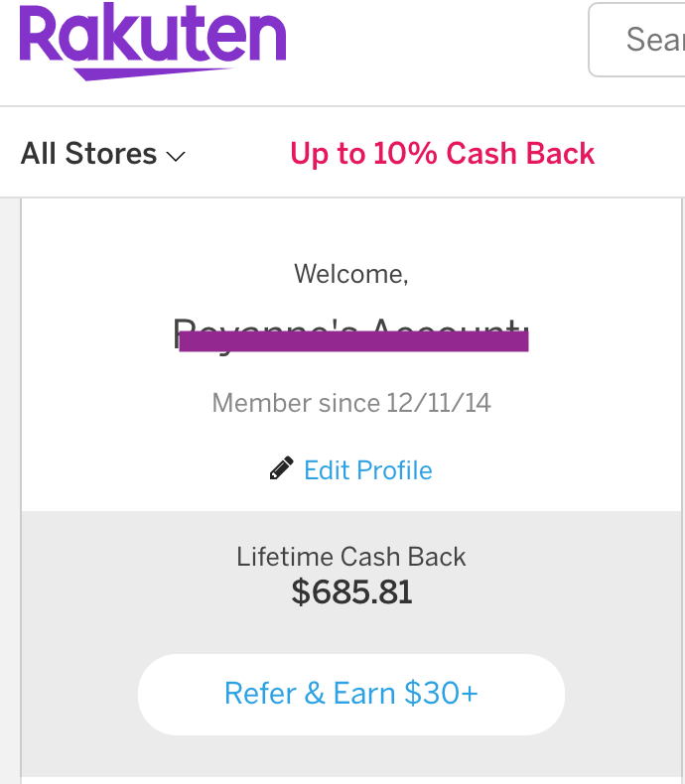The image size is (685, 784).
Task: Open the All Stores menu label
Action: pyautogui.click(x=88, y=154)
